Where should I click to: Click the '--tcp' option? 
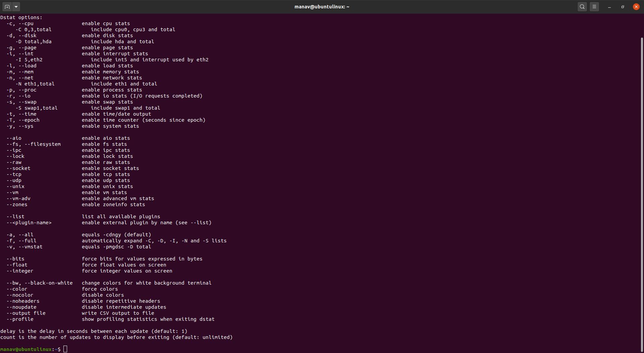point(14,174)
